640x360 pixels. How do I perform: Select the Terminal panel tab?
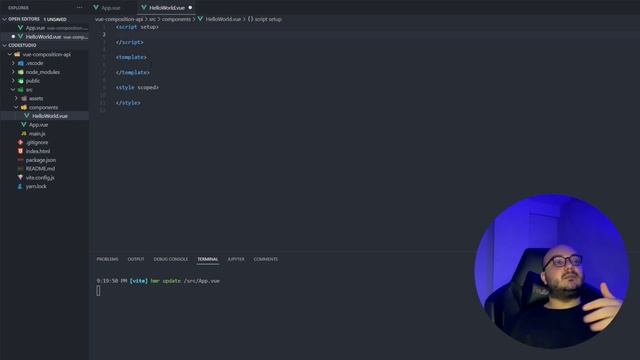pyautogui.click(x=208, y=259)
